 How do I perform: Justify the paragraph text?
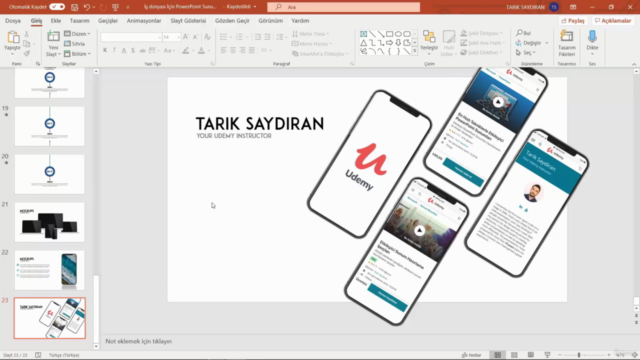252,50
